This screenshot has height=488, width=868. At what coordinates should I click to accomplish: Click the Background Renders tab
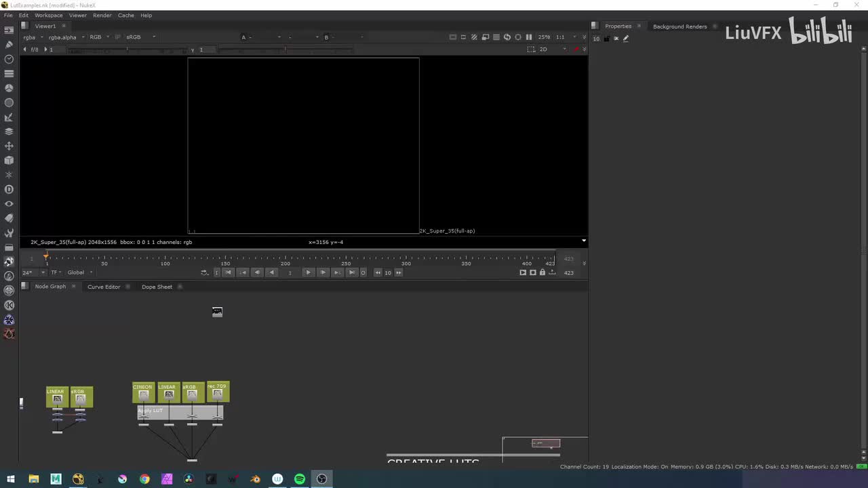tap(679, 26)
